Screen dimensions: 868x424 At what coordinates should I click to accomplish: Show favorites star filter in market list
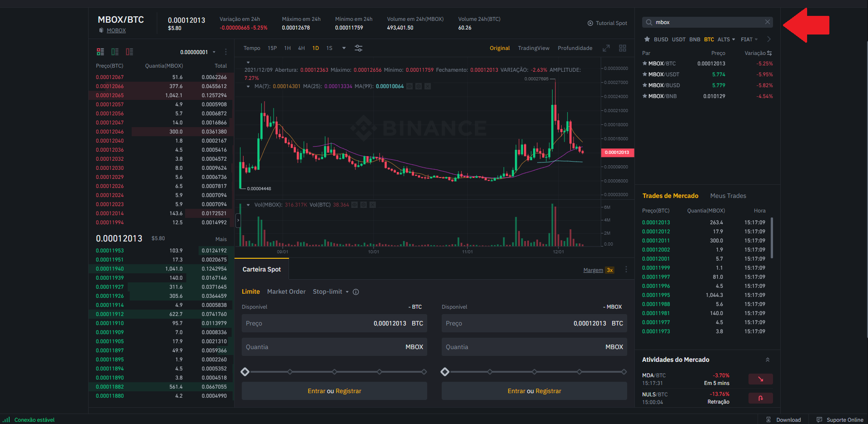tap(647, 39)
